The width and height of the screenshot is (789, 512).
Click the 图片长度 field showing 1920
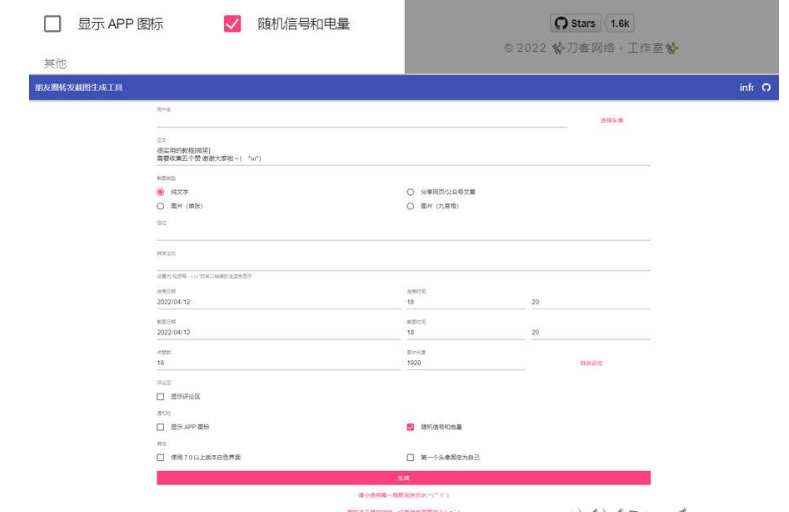(x=464, y=363)
